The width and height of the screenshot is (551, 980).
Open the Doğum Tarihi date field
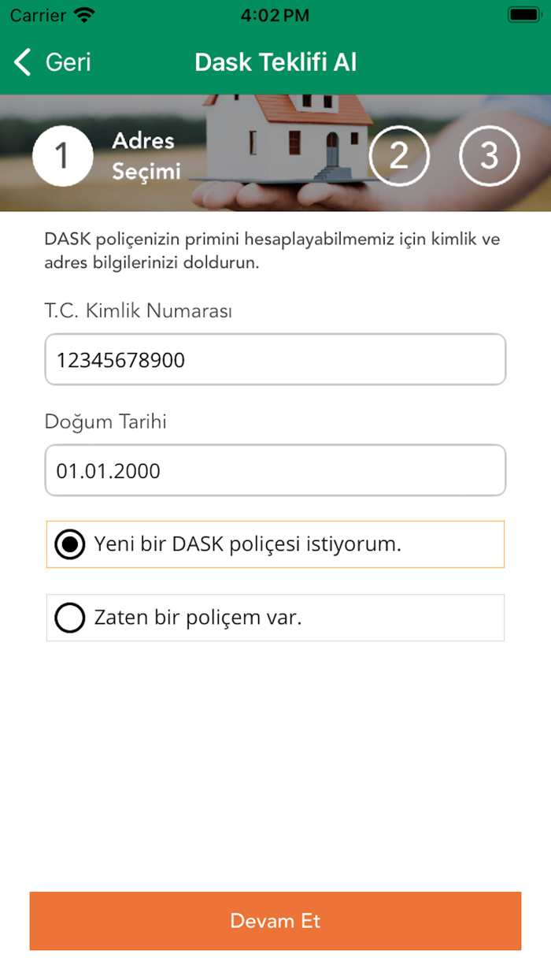275,470
